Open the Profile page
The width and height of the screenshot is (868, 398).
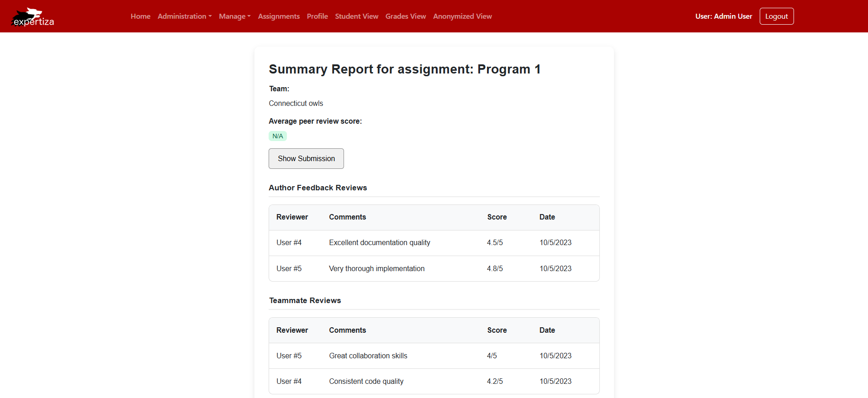tap(317, 16)
